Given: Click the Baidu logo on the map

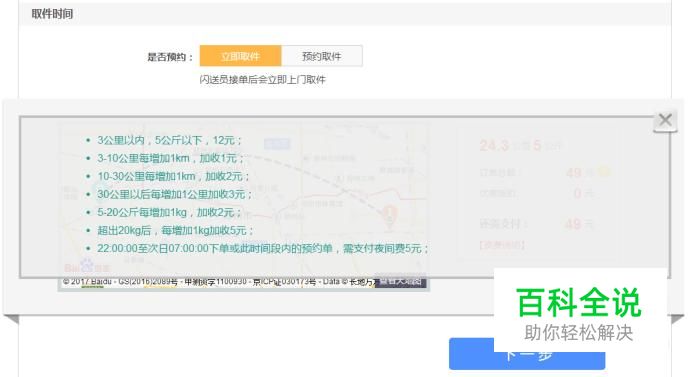Looking at the screenshot, I should (87, 267).
